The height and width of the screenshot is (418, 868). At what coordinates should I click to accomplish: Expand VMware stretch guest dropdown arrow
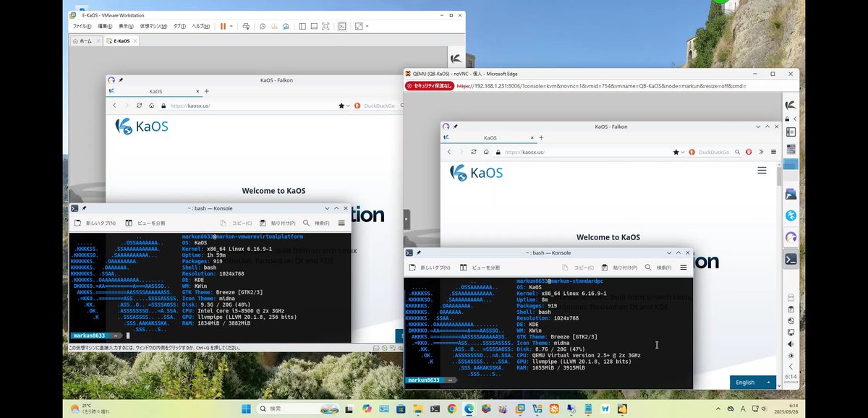pyautogui.click(x=367, y=26)
